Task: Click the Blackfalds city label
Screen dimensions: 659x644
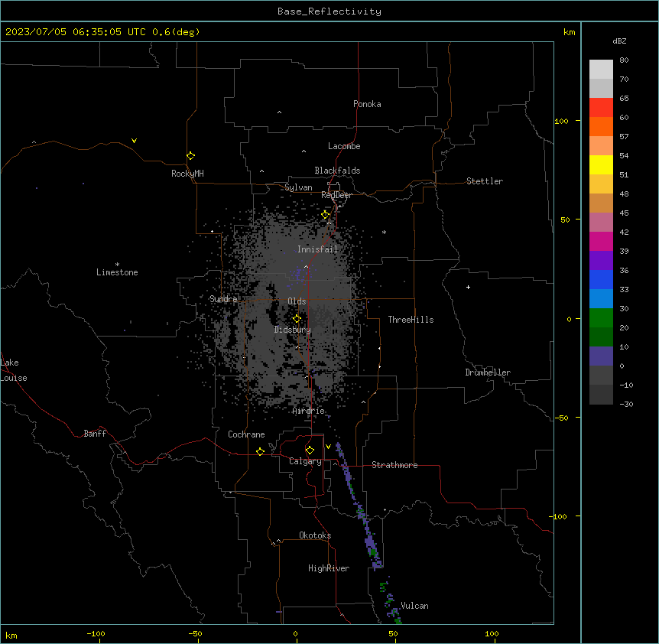Action: pyautogui.click(x=337, y=171)
